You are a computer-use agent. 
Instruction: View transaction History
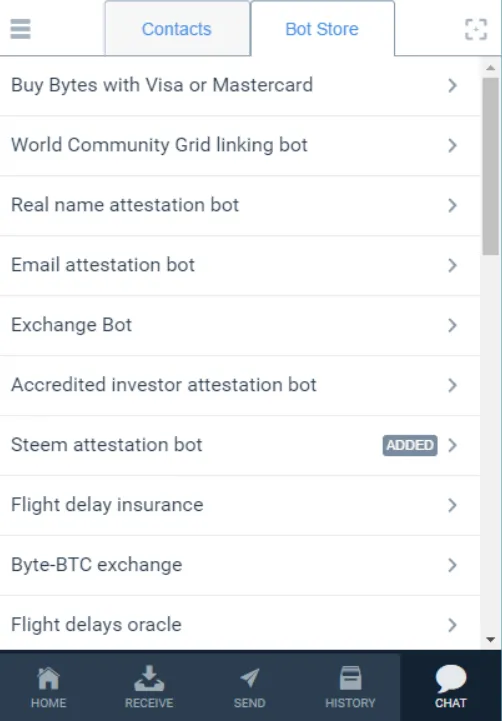click(x=350, y=687)
